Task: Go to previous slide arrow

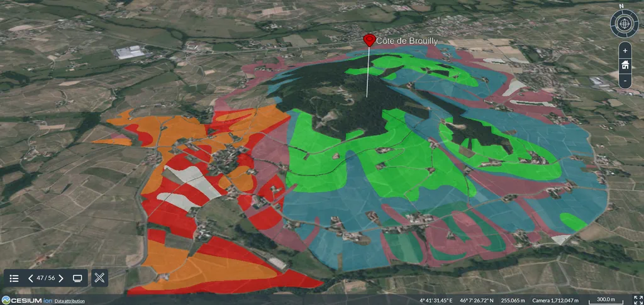Action: coord(30,279)
